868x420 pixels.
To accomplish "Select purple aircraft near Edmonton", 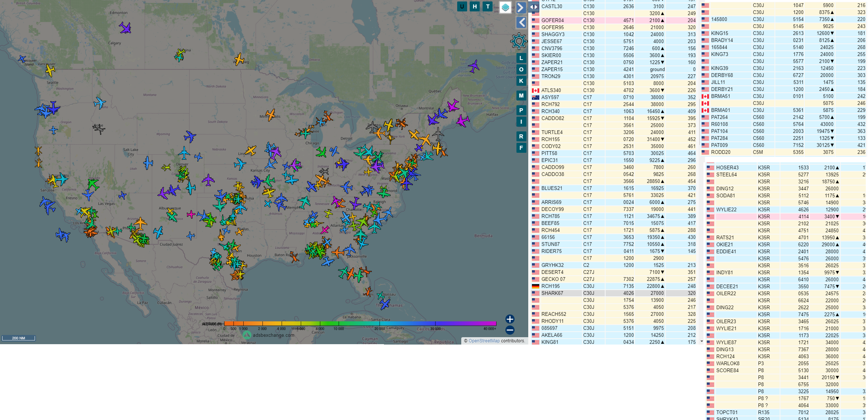I will [125, 28].
